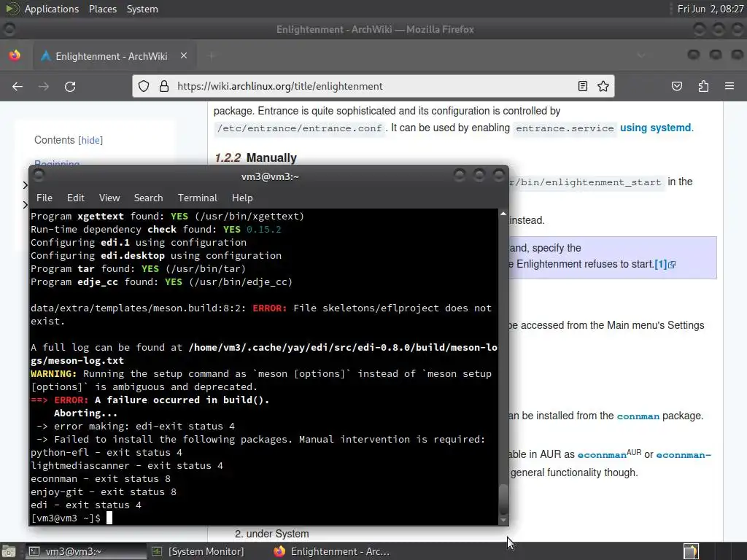Click the tracking protection shield icon
The image size is (747, 560).
click(144, 86)
